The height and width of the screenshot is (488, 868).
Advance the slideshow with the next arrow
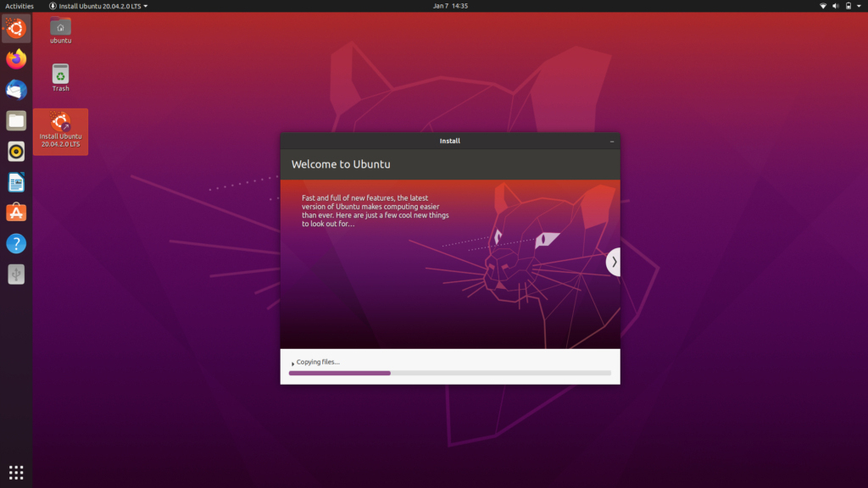tap(614, 262)
